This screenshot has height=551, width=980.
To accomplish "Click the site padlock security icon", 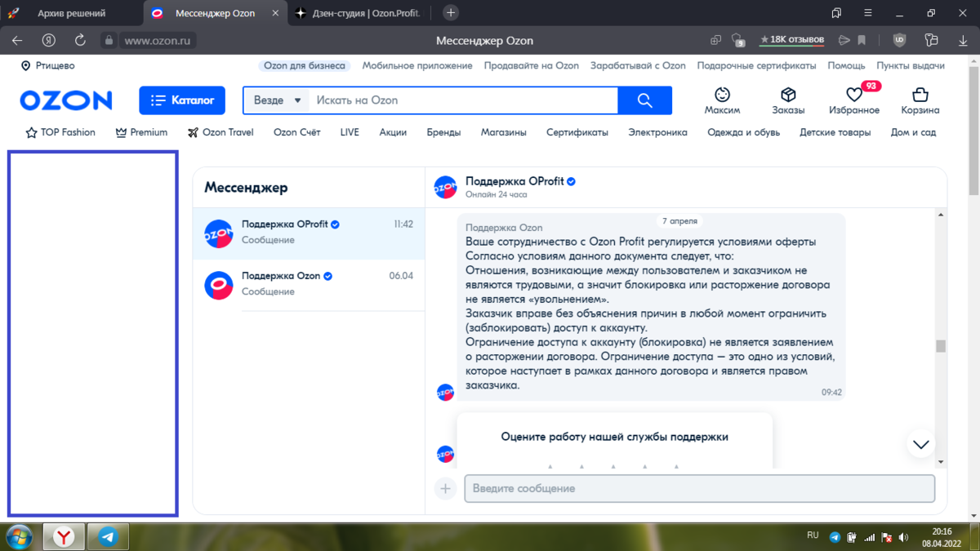I will point(109,40).
